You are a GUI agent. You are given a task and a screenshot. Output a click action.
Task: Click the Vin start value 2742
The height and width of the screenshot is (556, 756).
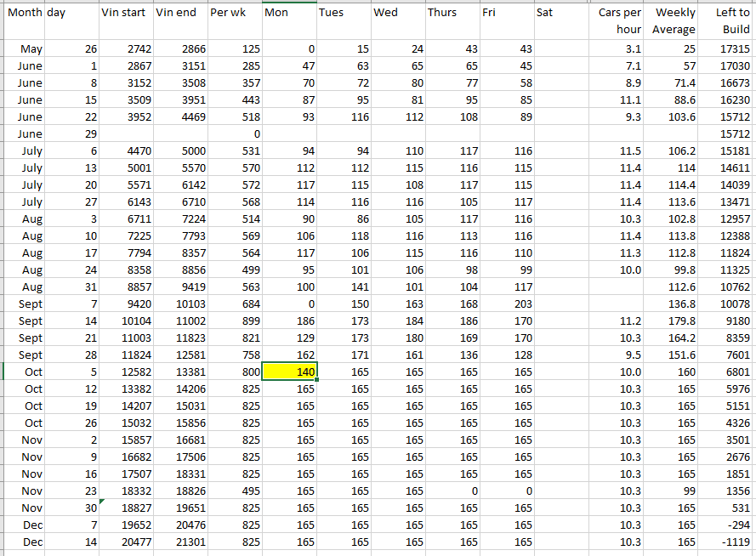coord(126,49)
